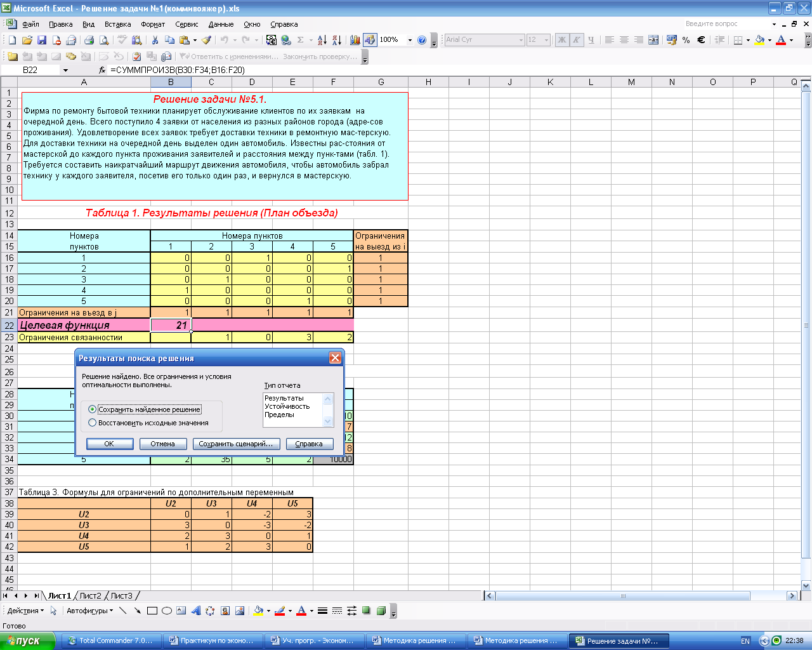Cut selection with scissors icon
The image size is (812, 650).
point(154,40)
